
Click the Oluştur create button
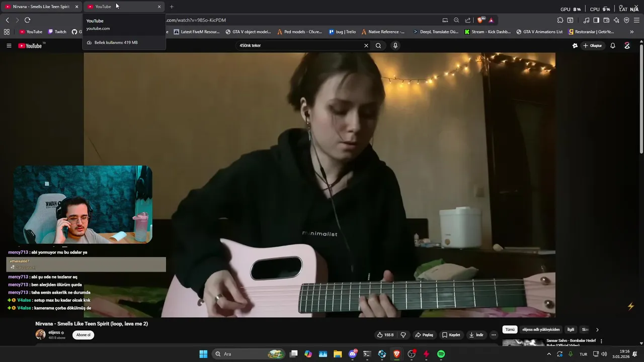pyautogui.click(x=593, y=46)
